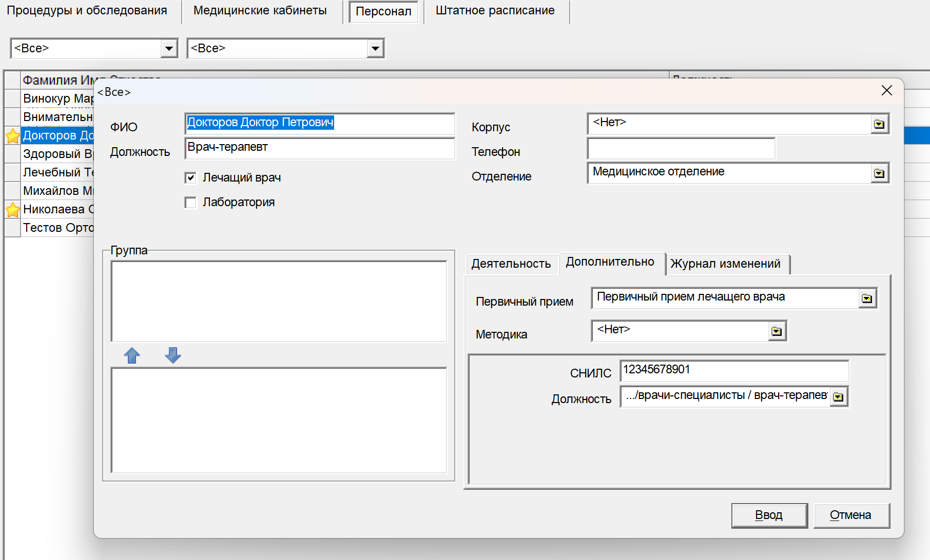Expand the first <Все> filter dropdown
Image resolution: width=930 pixels, height=560 pixels.
[169, 49]
